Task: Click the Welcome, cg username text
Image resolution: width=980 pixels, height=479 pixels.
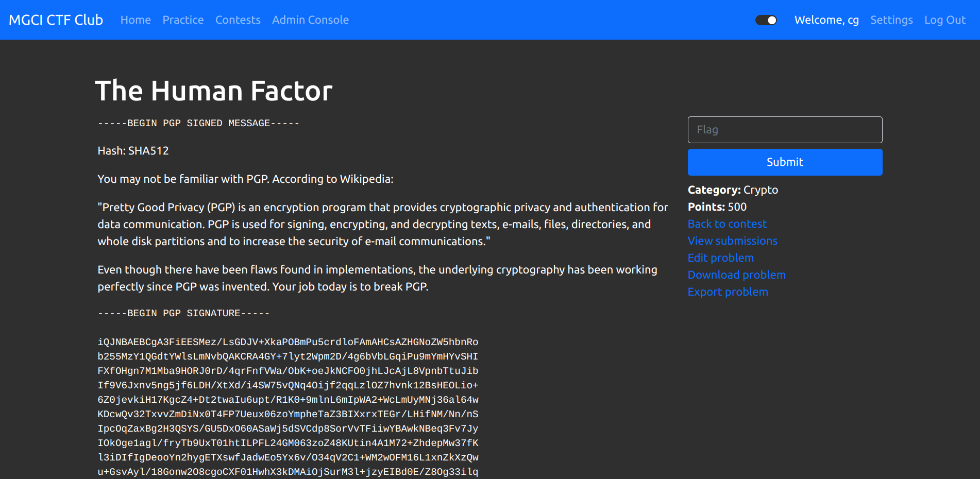Action: click(x=826, y=20)
